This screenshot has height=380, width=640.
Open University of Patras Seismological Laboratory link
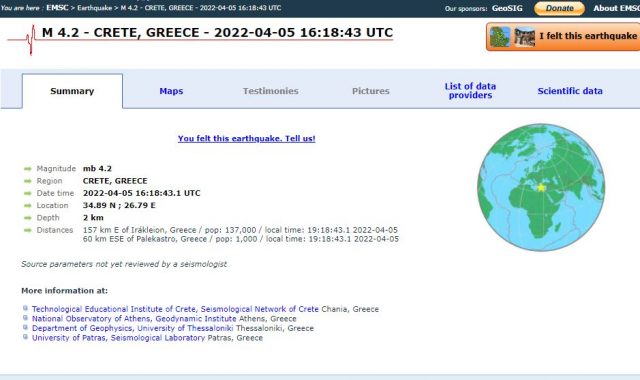[118, 338]
